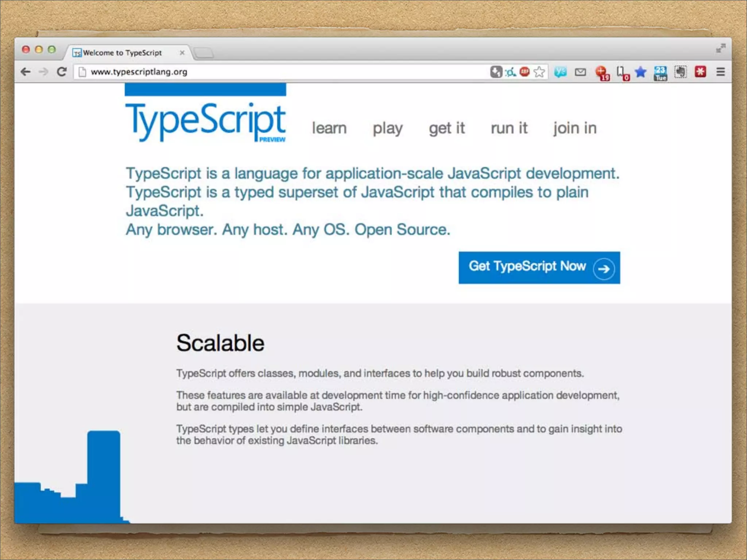Go to the 'get it' page
The width and height of the screenshot is (747, 560).
click(x=447, y=128)
